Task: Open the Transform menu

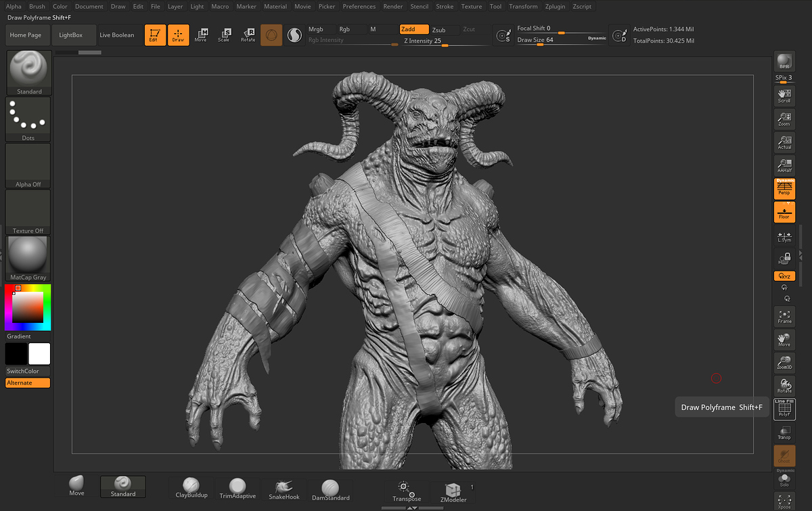Action: tap(523, 6)
